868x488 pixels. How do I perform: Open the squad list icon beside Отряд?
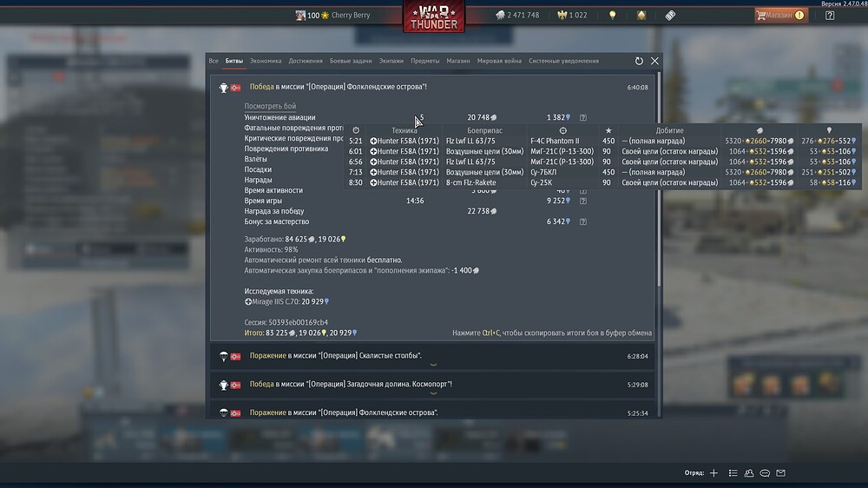733,473
